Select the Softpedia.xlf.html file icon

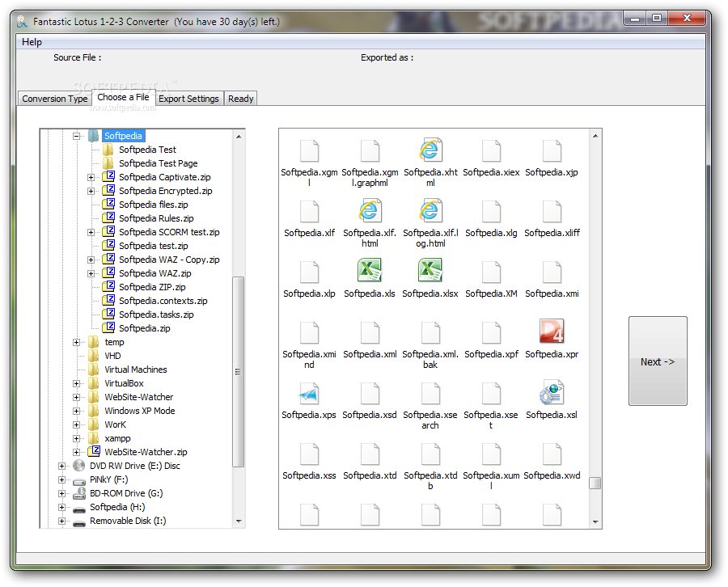point(370,211)
